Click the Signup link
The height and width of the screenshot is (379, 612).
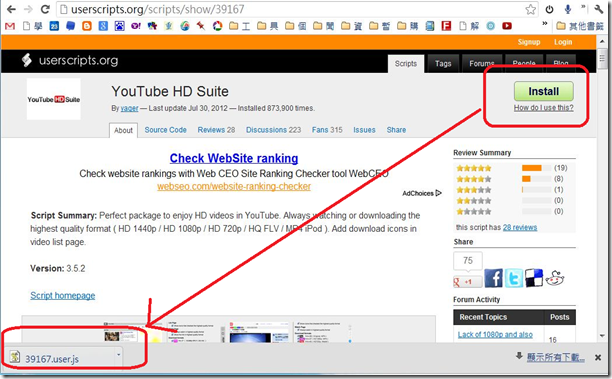point(529,42)
